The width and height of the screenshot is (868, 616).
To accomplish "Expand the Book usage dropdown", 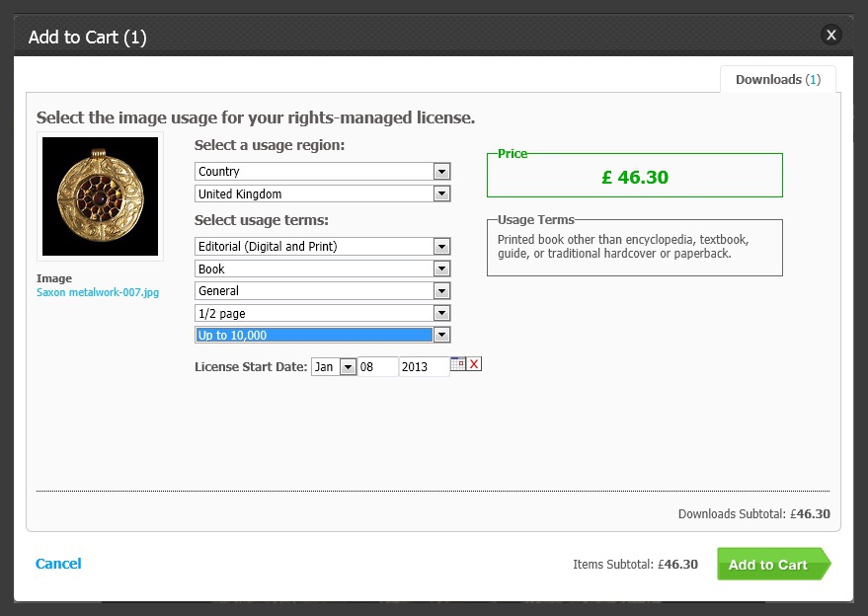I will [441, 269].
